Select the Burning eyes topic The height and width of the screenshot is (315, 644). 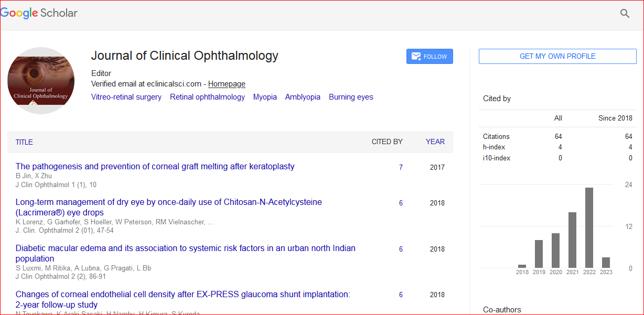tap(351, 97)
